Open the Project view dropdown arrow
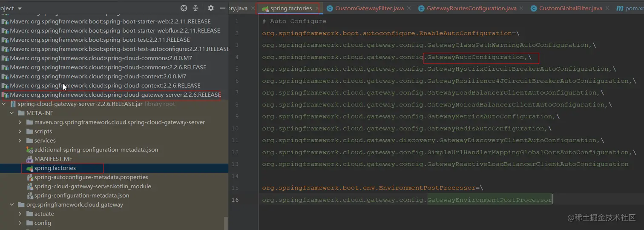This screenshot has width=644, height=230. [x=20, y=9]
